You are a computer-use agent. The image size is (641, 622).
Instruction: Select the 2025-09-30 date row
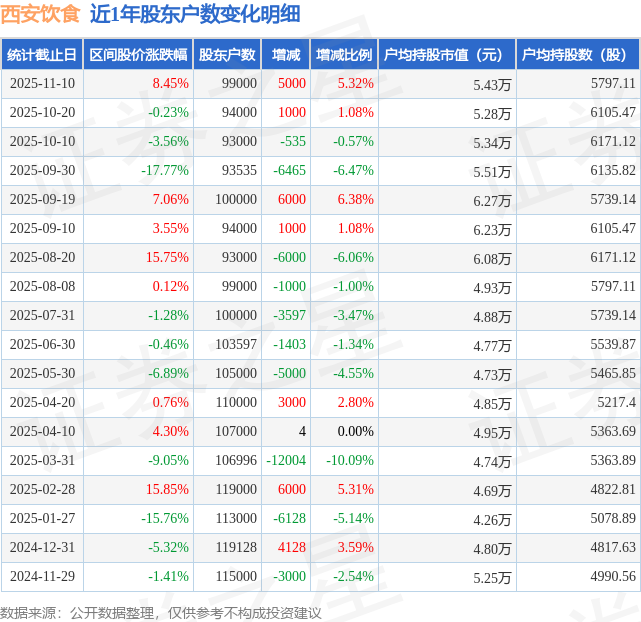(x=320, y=170)
